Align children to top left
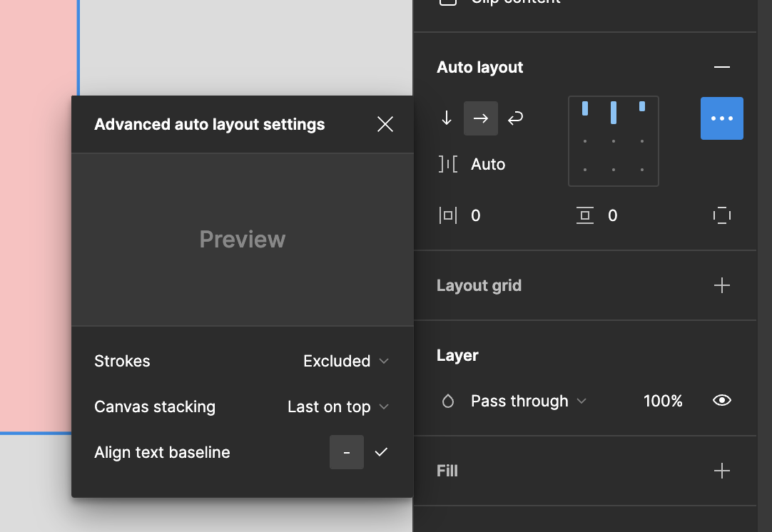 point(585,108)
